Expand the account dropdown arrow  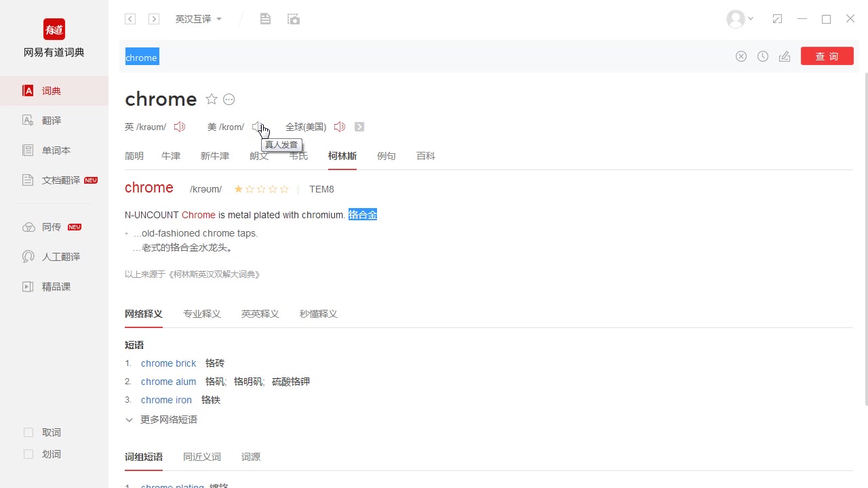(751, 19)
